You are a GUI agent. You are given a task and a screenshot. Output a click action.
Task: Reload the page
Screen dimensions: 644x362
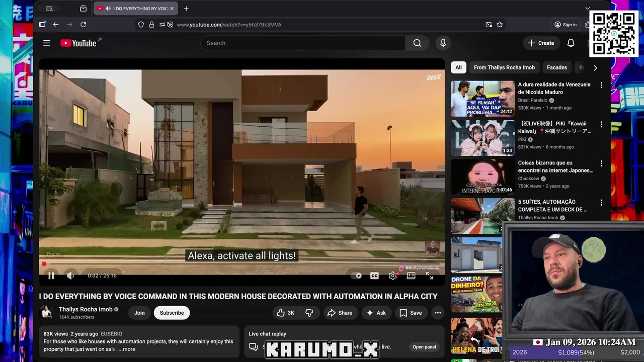tap(84, 25)
